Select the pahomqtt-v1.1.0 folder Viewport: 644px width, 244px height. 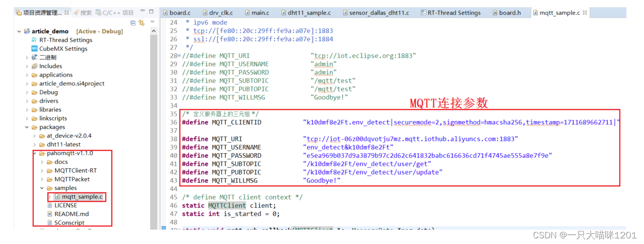[x=69, y=153]
